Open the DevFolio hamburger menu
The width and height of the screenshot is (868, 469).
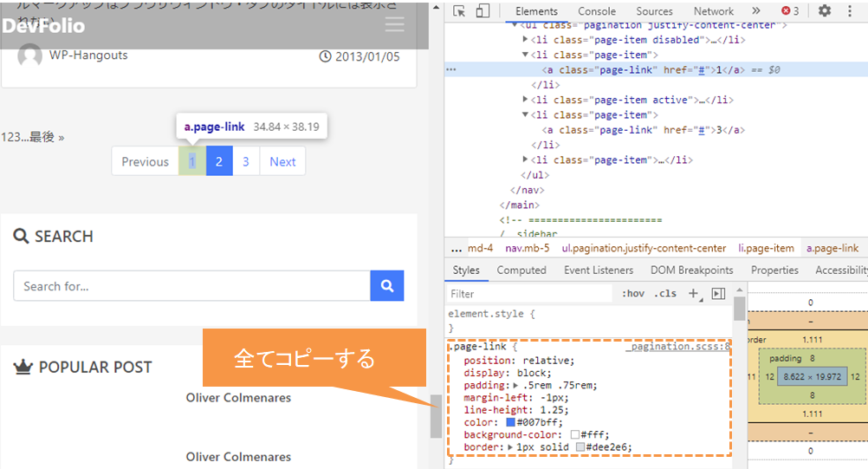coord(394,24)
